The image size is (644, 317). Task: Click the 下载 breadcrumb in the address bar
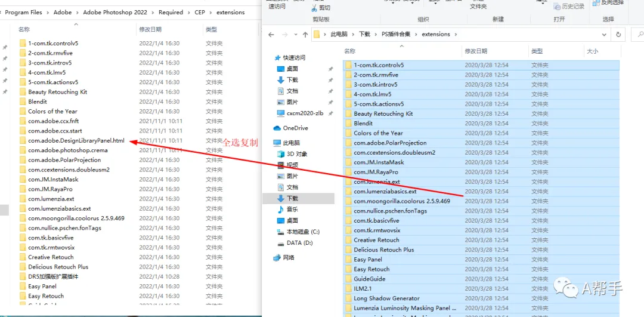click(364, 35)
